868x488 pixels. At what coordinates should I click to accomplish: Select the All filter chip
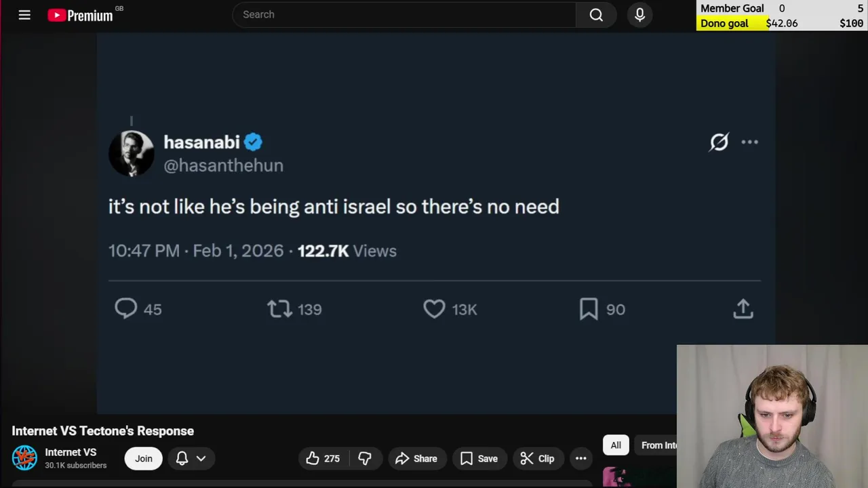616,445
